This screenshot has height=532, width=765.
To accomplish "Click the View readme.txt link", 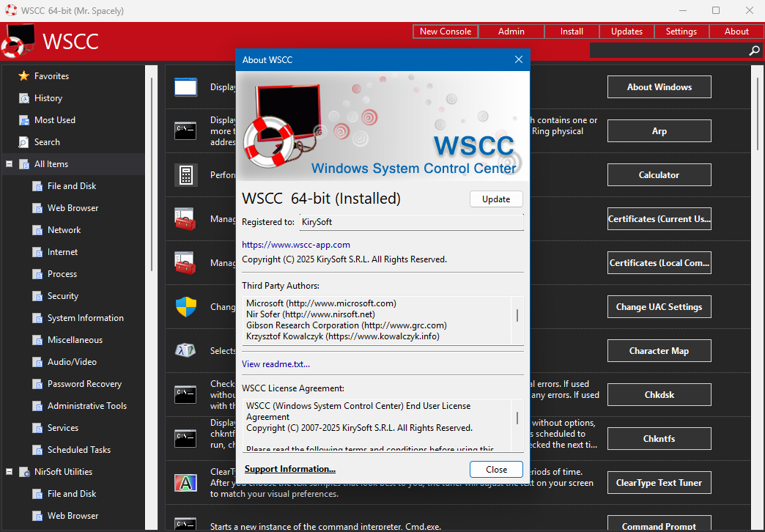I will point(276,364).
